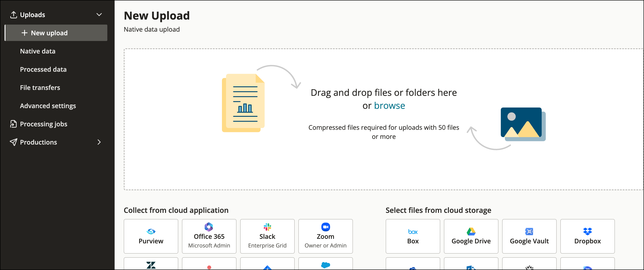The width and height of the screenshot is (644, 270).
Task: Click the Google Drive triangle logo
Action: click(471, 232)
